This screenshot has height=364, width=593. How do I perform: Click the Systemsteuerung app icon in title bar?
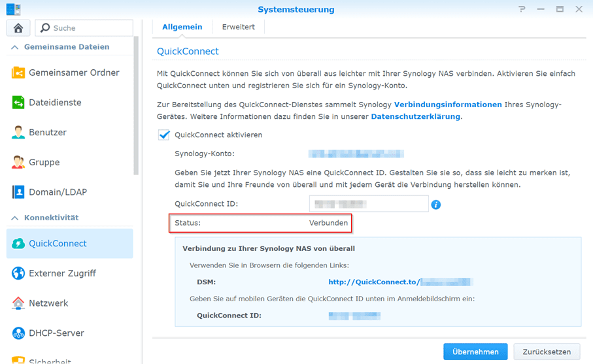(13, 9)
